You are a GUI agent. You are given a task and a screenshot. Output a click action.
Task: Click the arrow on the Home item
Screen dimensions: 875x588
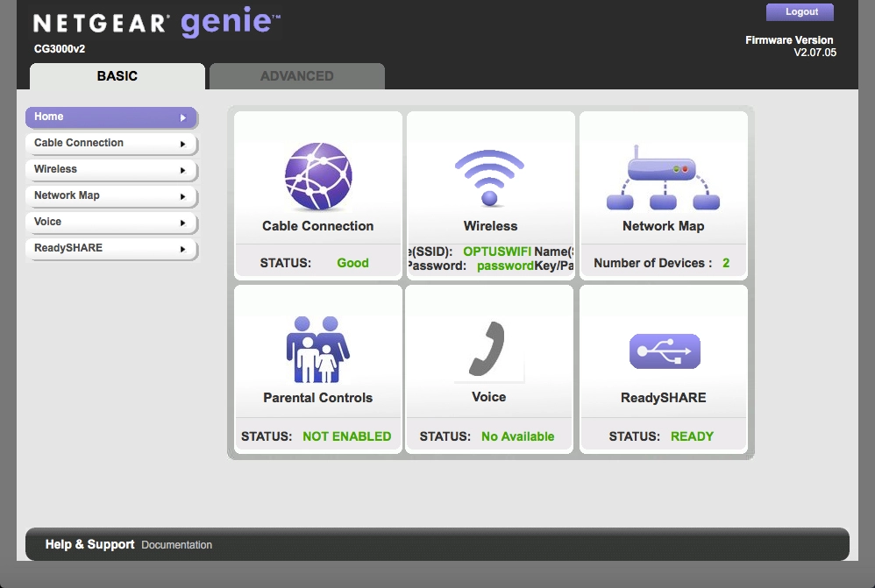click(182, 117)
